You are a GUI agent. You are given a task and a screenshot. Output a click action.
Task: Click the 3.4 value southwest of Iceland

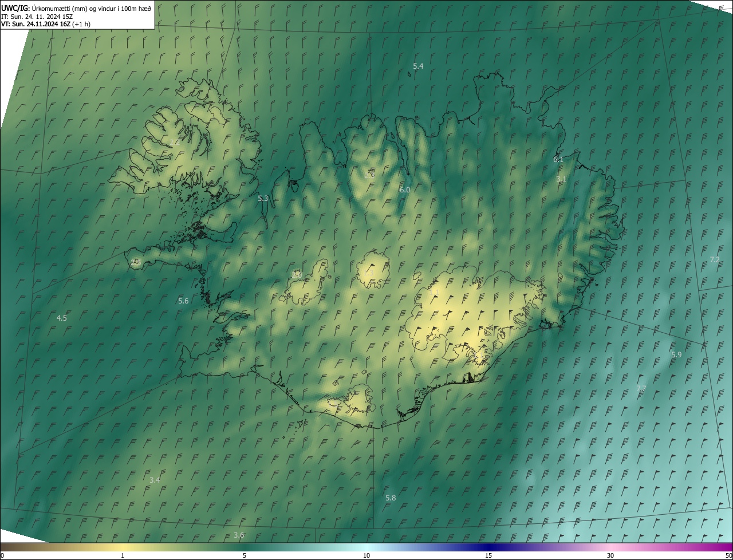[155, 480]
